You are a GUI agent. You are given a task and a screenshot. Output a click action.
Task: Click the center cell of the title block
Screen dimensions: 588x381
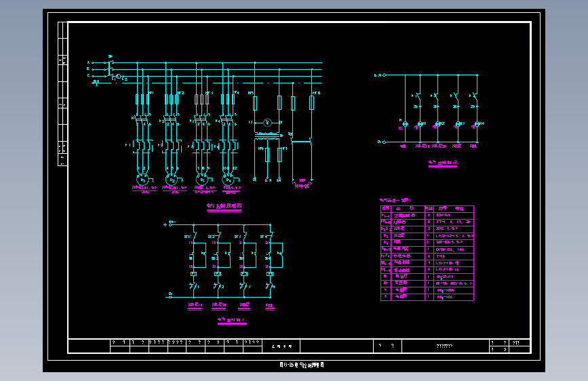coord(336,346)
